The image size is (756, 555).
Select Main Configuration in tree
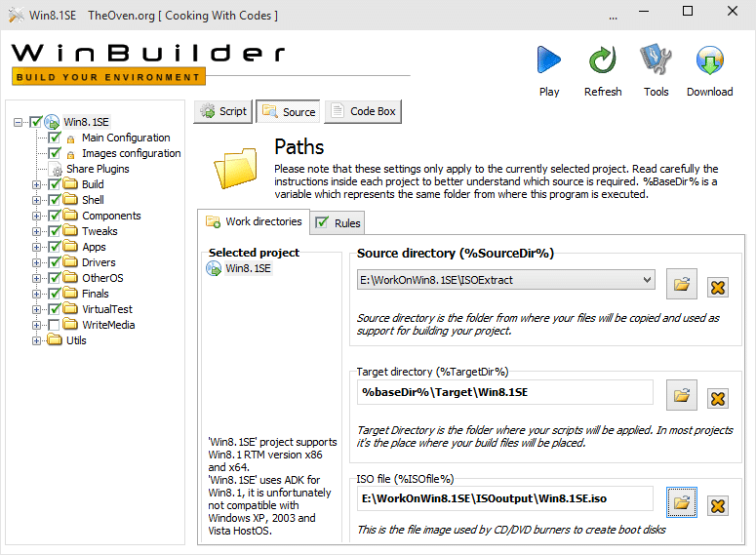tap(125, 138)
